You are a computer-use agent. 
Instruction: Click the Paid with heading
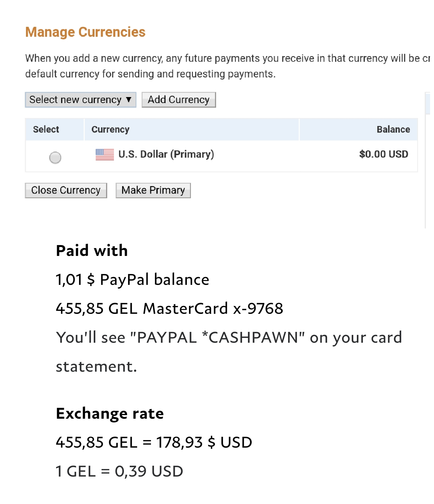pyautogui.click(x=92, y=251)
